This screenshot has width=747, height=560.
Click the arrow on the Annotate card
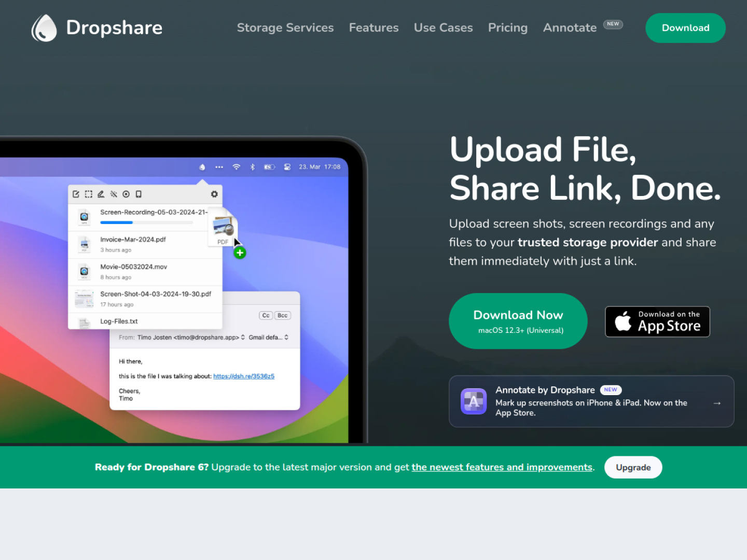click(x=717, y=403)
